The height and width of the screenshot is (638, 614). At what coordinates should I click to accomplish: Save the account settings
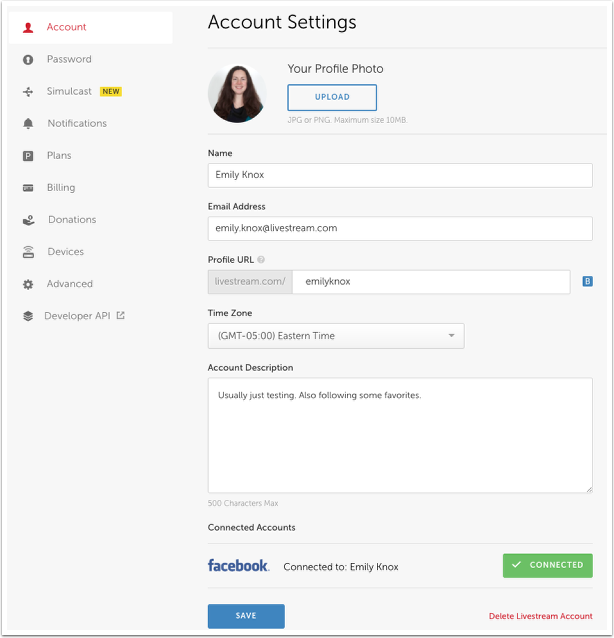pos(246,616)
